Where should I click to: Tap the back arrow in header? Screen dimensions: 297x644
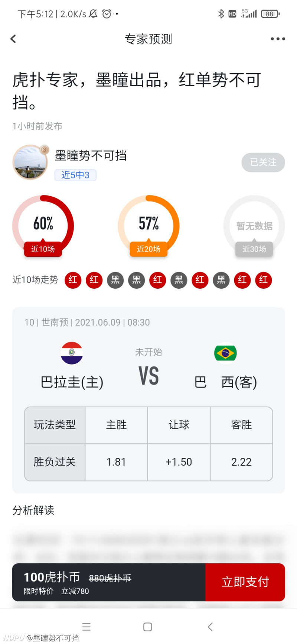tap(13, 39)
